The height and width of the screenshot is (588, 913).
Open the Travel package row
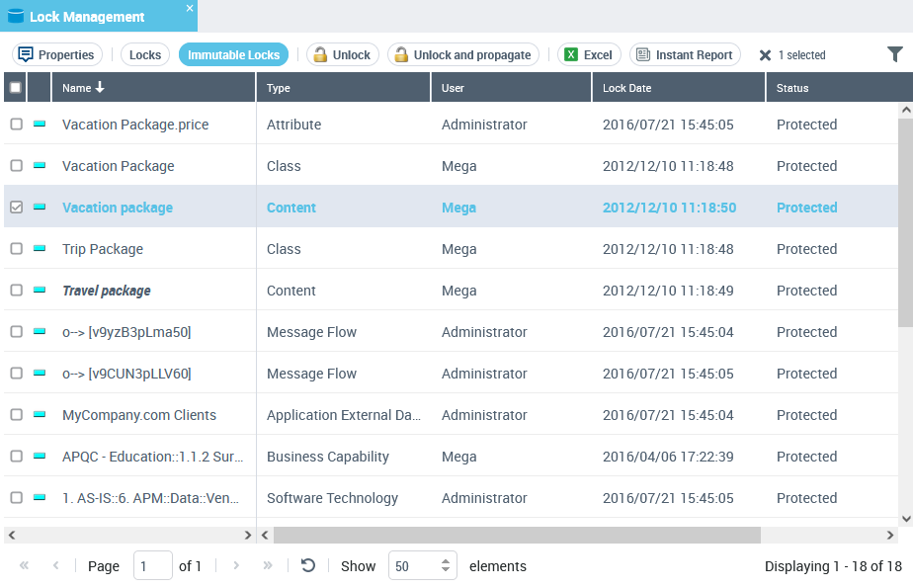(107, 291)
